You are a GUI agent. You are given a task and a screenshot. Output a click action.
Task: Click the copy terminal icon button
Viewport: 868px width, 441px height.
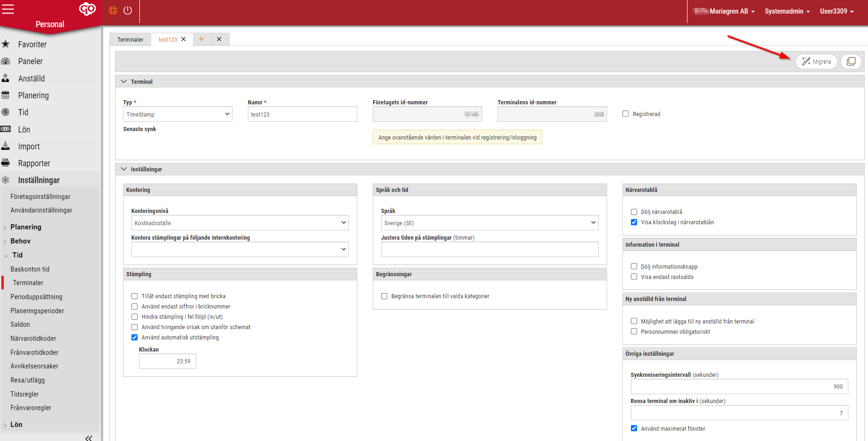pos(851,61)
